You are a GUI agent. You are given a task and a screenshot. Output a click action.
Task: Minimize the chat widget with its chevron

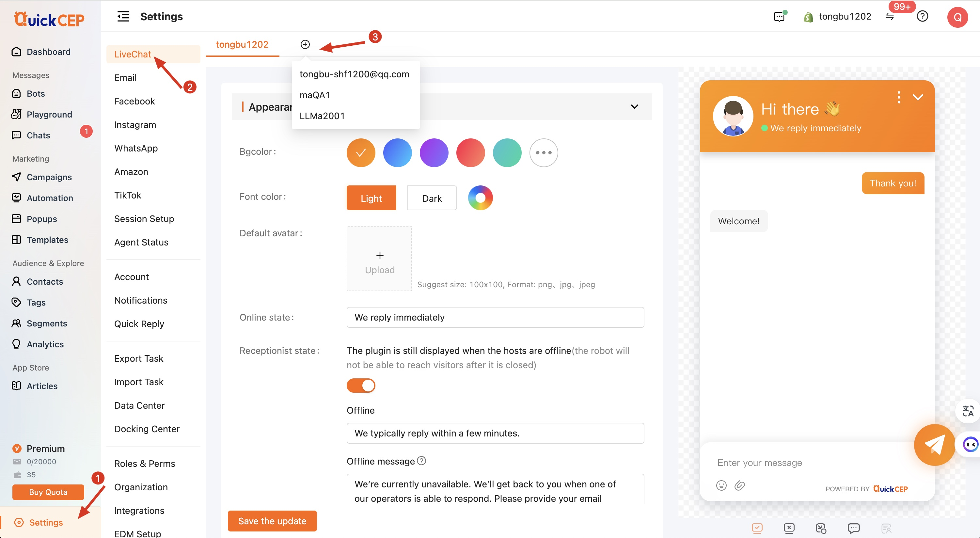click(x=918, y=97)
